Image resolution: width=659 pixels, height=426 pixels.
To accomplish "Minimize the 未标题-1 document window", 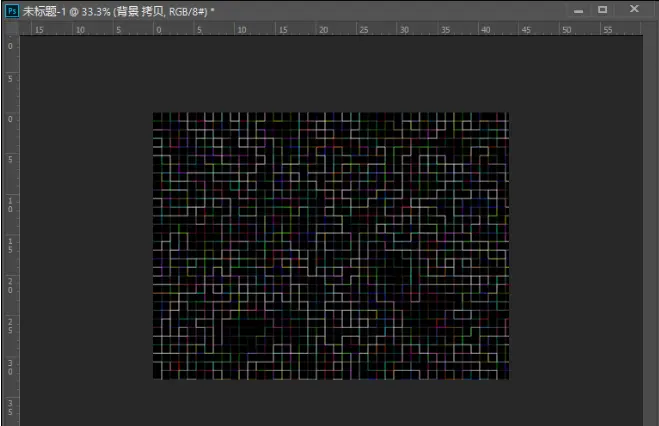I will click(578, 11).
